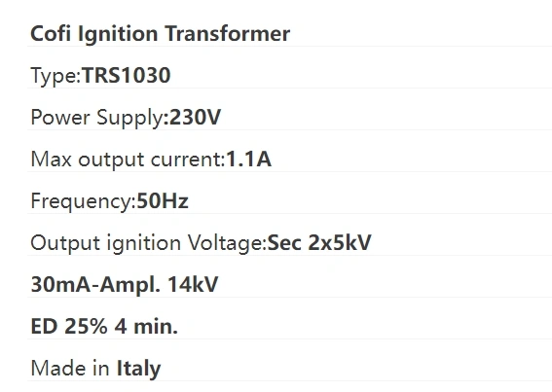Image resolution: width=552 pixels, height=392 pixels.
Task: Select the bold Italy word
Action: [x=138, y=369]
